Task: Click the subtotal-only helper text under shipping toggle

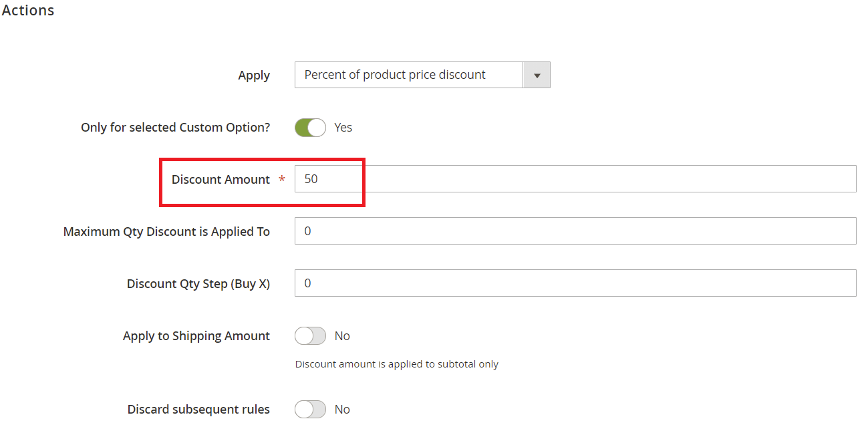Action: pyautogui.click(x=396, y=363)
